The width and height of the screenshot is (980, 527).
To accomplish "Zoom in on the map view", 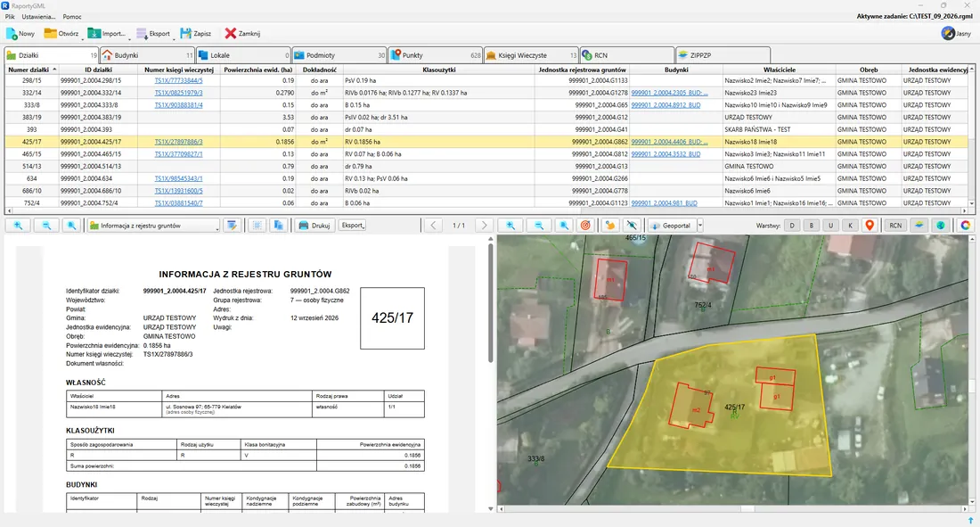I will point(510,226).
